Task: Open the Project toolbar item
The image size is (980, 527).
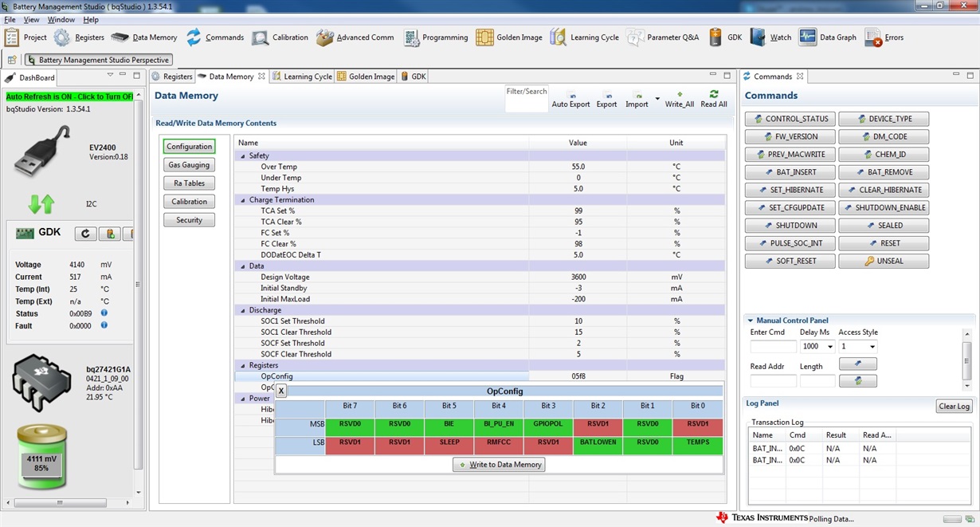Action: [25, 37]
